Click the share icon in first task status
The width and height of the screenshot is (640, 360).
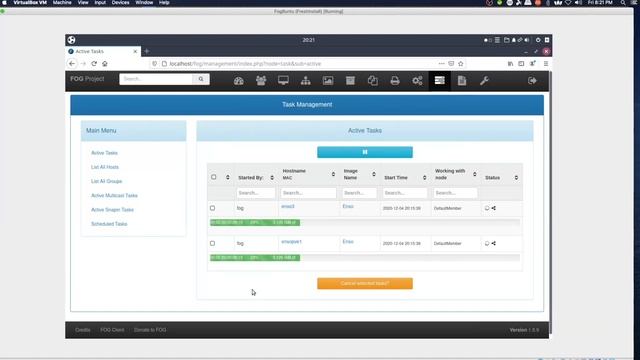click(493, 208)
